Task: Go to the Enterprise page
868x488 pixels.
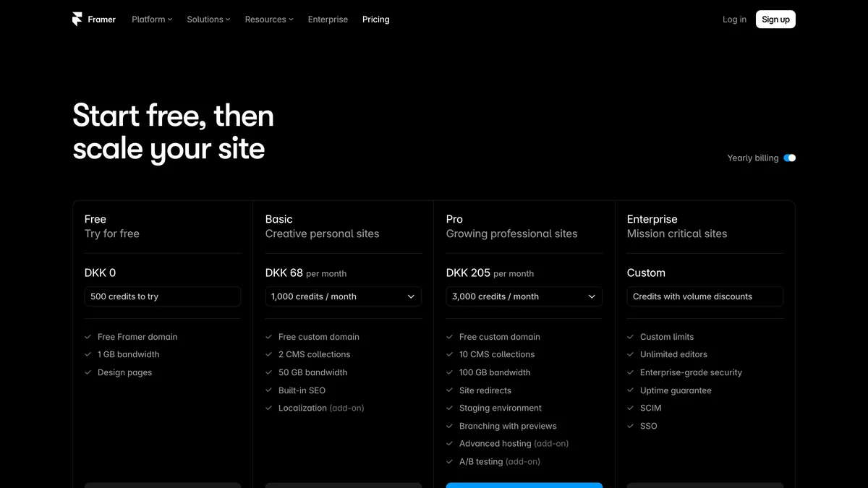Action: [328, 20]
